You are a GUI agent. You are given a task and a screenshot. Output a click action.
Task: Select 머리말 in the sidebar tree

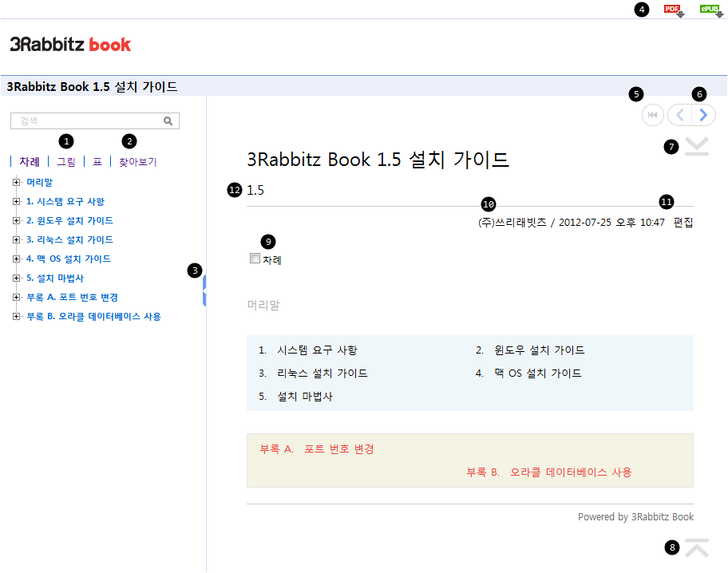[39, 183]
